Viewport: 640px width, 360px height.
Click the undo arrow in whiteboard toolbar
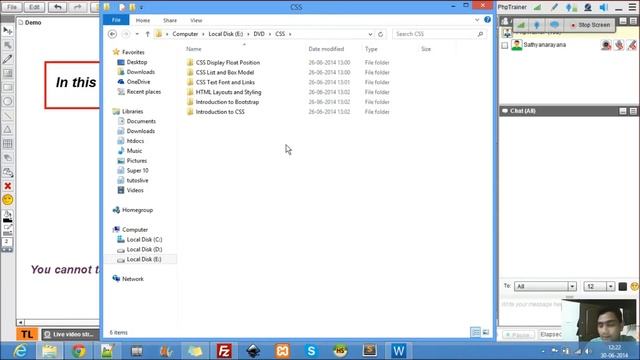pyautogui.click(x=58, y=7)
